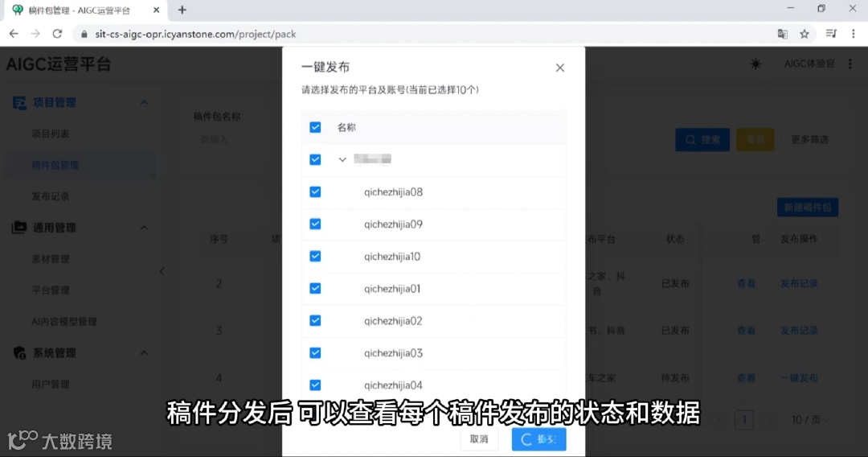
Task: Bookmark this page with star icon
Action: point(805,34)
